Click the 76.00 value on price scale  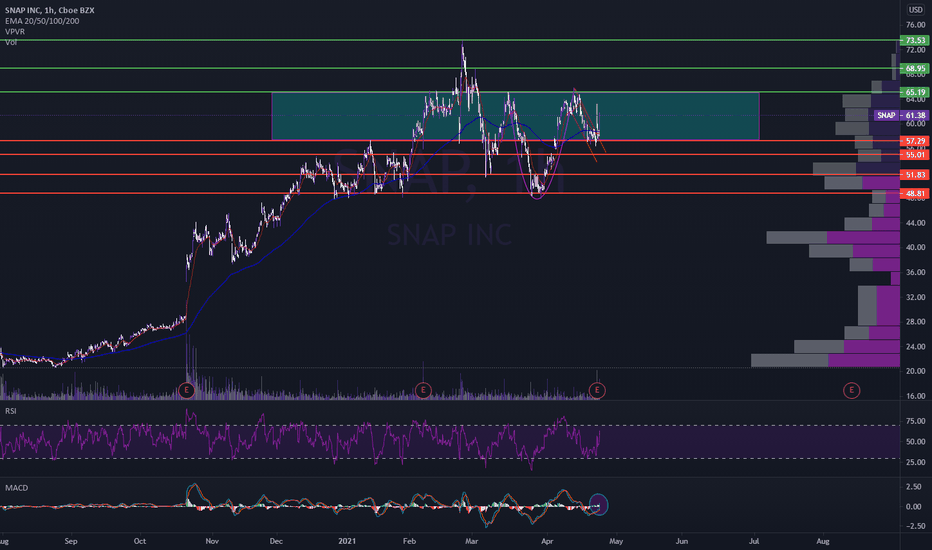[915, 25]
